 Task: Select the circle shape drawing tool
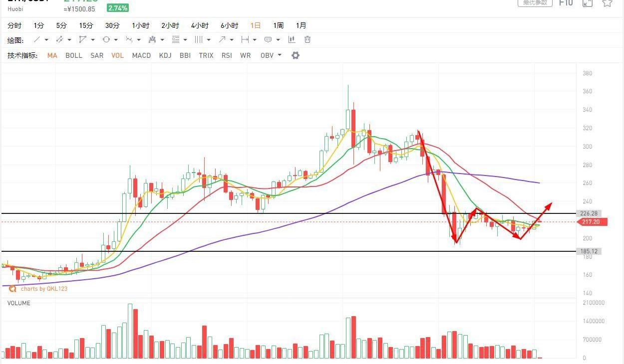(x=106, y=40)
